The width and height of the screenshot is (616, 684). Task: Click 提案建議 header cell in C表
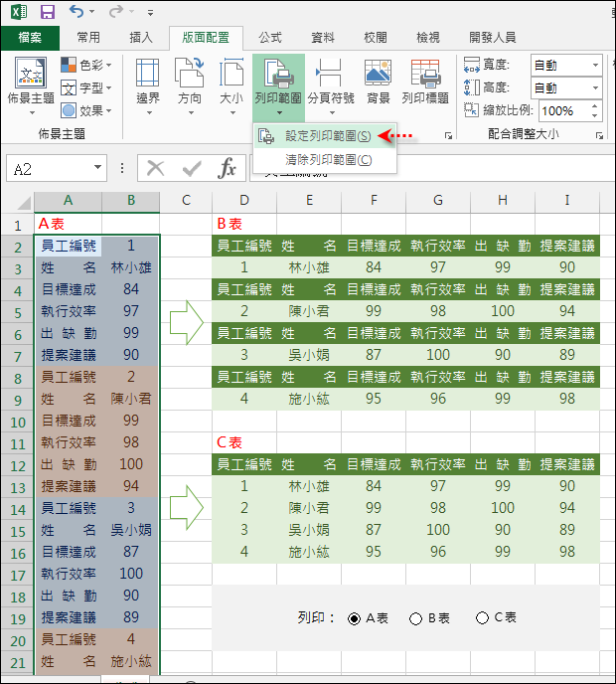(567, 464)
